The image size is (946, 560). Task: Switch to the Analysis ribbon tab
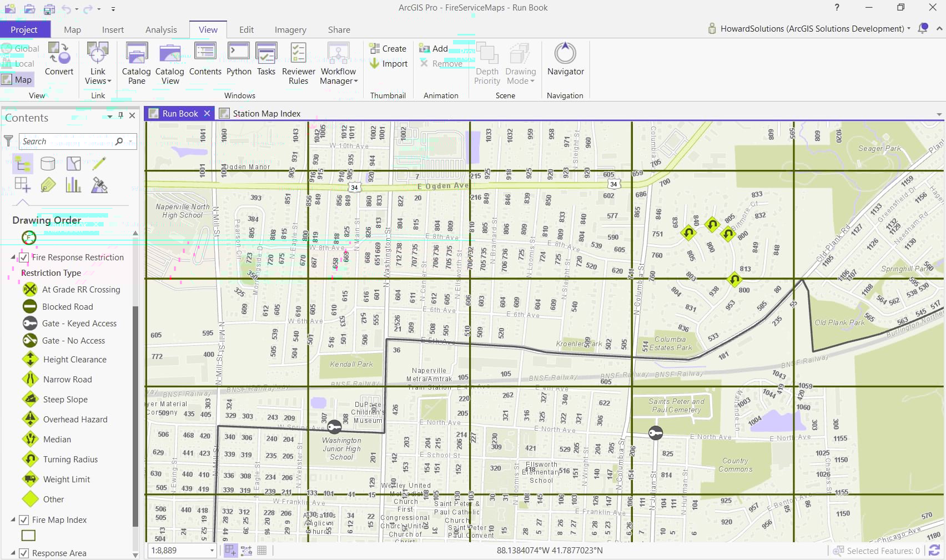(161, 29)
